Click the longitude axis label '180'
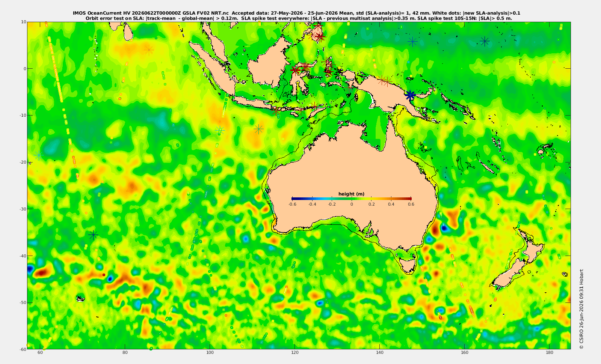This screenshot has width=601, height=364. click(x=550, y=352)
